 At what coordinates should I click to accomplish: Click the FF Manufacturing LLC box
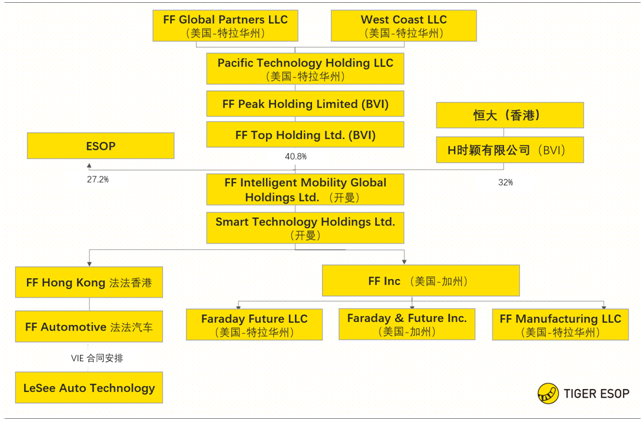pyautogui.click(x=560, y=324)
